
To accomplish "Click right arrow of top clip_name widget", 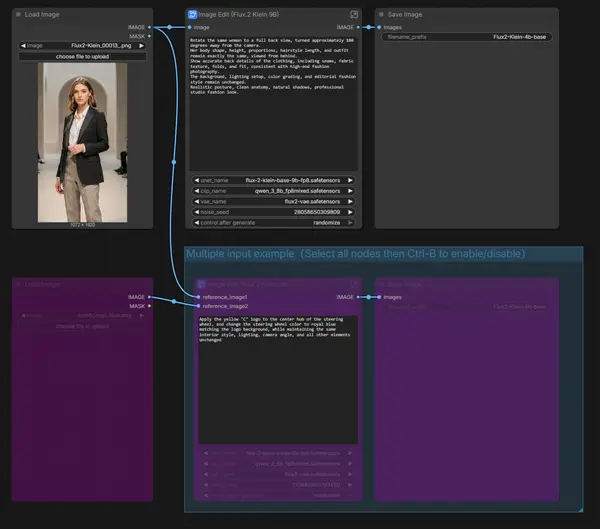I will 350,191.
